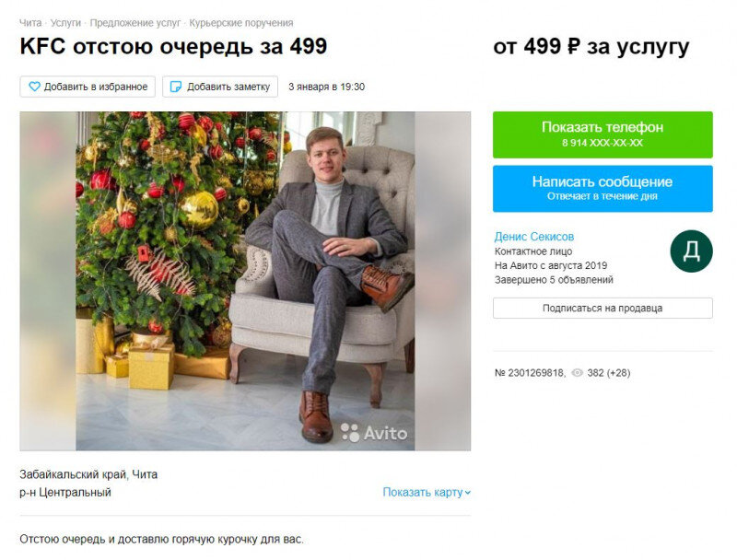This screenshot has height=560, width=737.
Task: Click Написать сообщение button
Action: click(x=602, y=189)
